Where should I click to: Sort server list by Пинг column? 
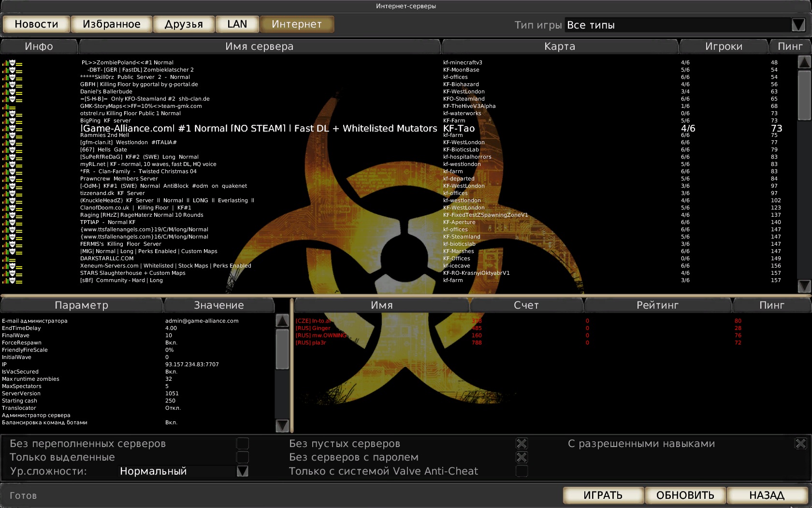(790, 46)
